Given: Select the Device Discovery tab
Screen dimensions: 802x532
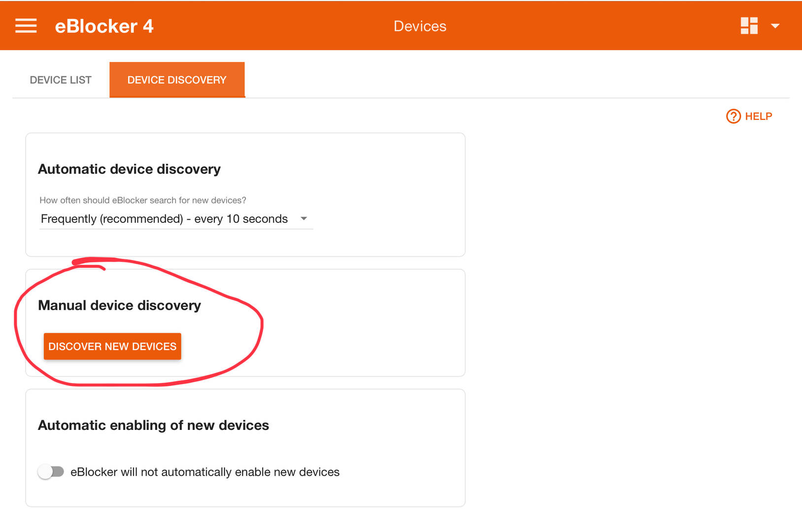Looking at the screenshot, I should coord(176,80).
